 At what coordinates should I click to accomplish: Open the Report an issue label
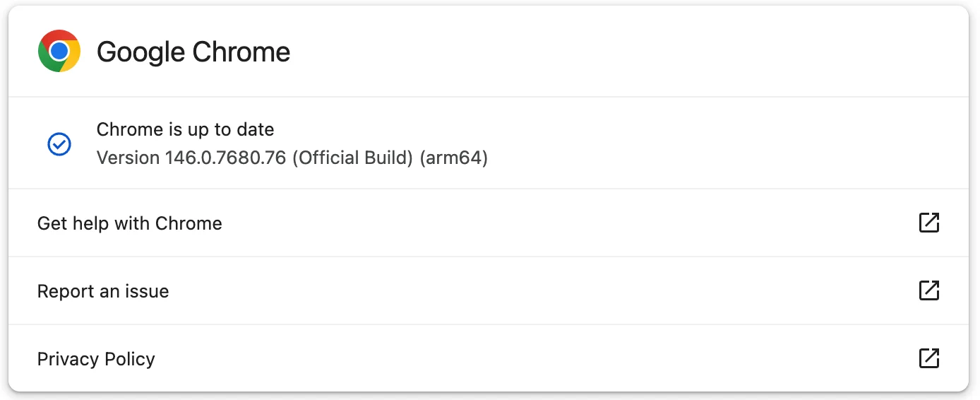click(x=103, y=291)
